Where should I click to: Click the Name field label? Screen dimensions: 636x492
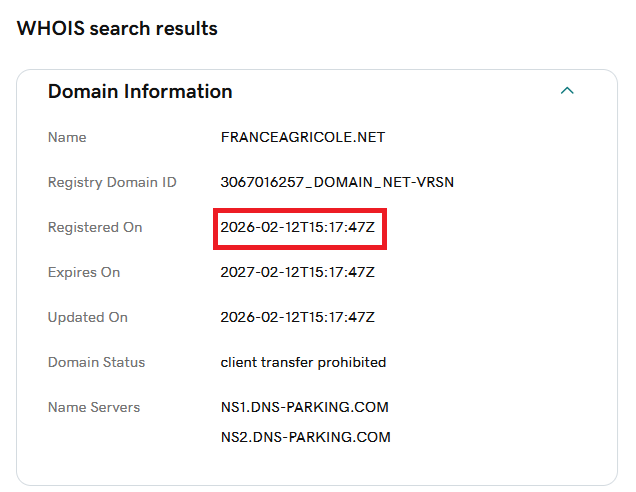[67, 137]
